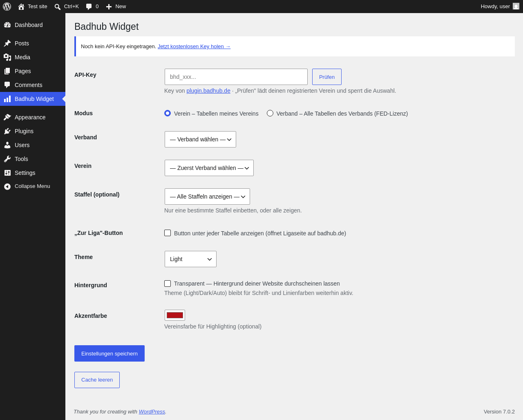The width and height of the screenshot is (523, 420).
Task: Open the Zuerst Verband wählen dropdown
Action: point(209,168)
